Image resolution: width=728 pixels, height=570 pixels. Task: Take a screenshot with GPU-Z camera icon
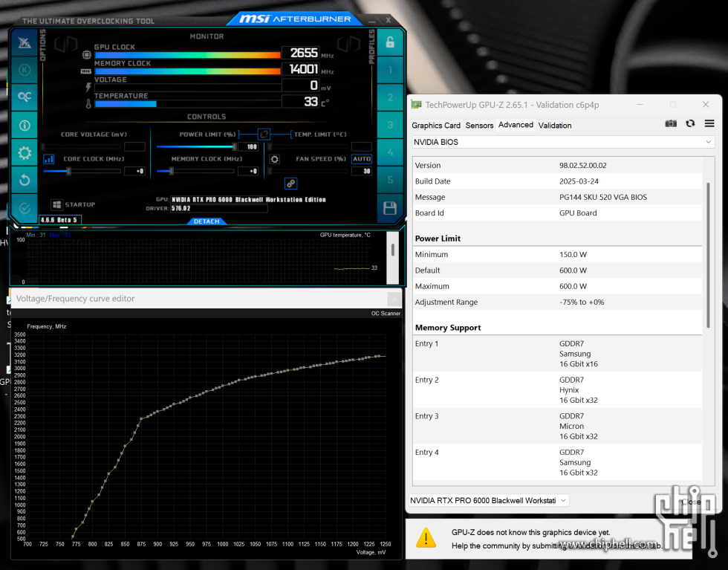pyautogui.click(x=670, y=123)
